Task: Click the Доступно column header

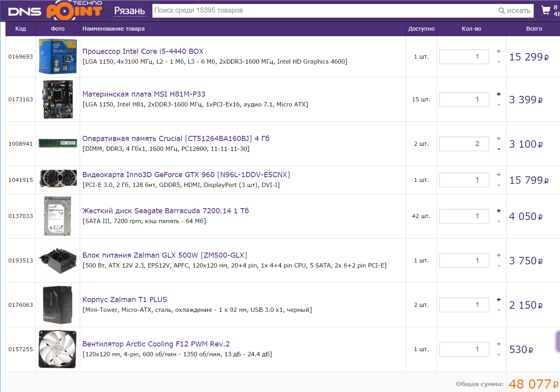Action: pyautogui.click(x=421, y=29)
